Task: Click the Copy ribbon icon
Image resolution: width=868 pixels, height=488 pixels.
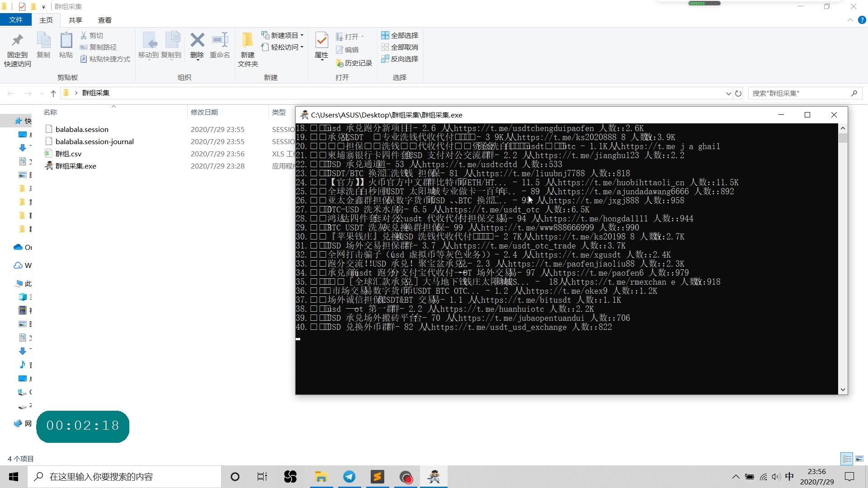Action: (x=43, y=45)
